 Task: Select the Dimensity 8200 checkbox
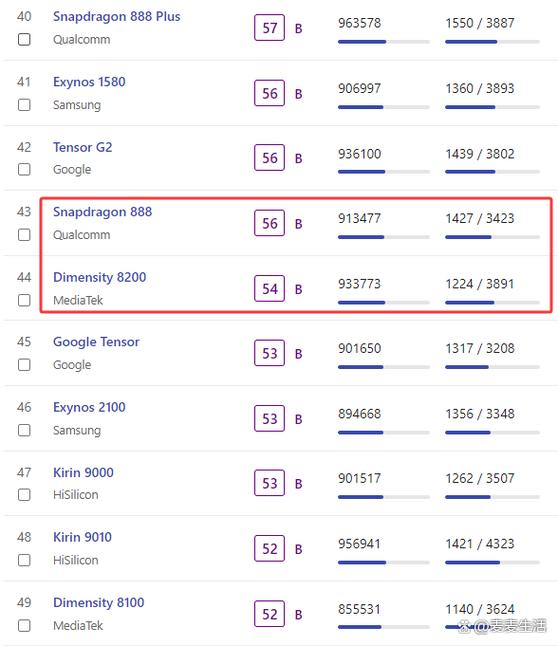click(x=24, y=300)
